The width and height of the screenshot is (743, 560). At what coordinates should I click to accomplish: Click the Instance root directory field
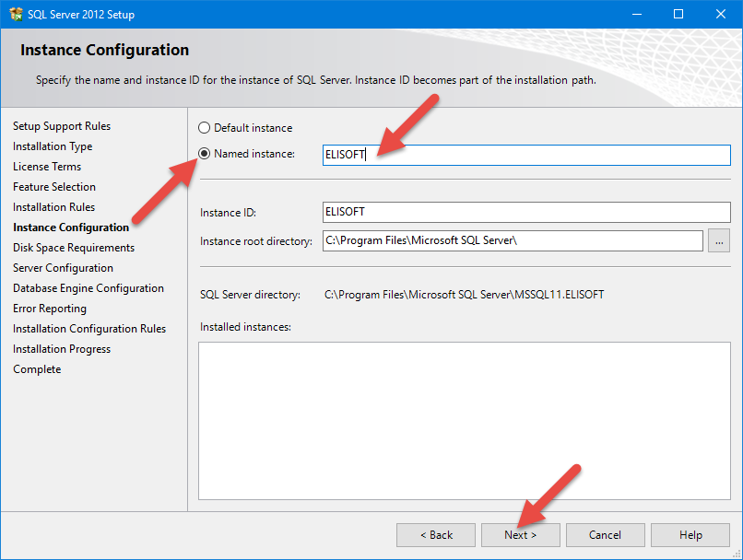coord(513,241)
